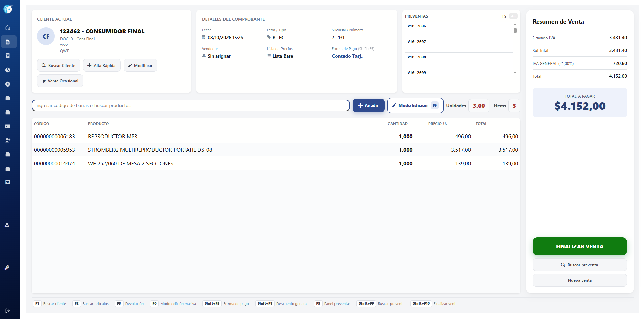Click the app logo at top-left

pyautogui.click(x=8, y=9)
